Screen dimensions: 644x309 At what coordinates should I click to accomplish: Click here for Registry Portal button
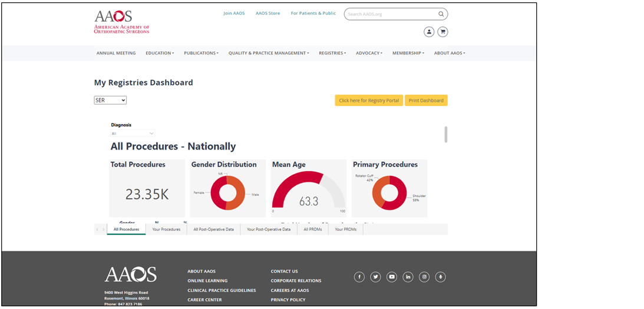(x=369, y=101)
